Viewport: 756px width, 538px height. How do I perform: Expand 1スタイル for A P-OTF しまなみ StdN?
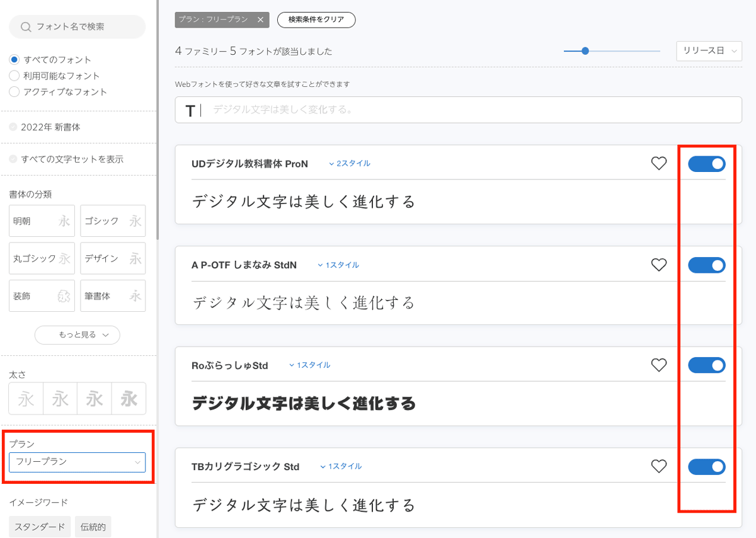(338, 265)
